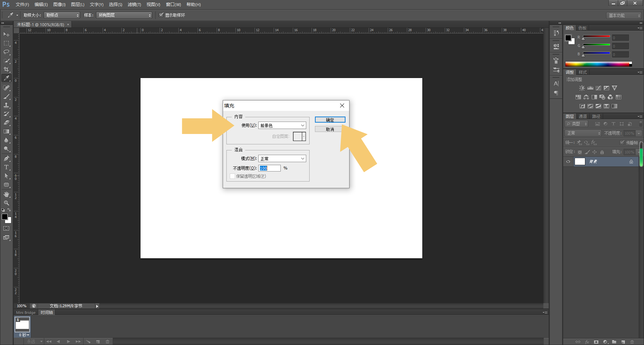Open the 文件 menu
This screenshot has width=644, height=345.
pos(22,4)
